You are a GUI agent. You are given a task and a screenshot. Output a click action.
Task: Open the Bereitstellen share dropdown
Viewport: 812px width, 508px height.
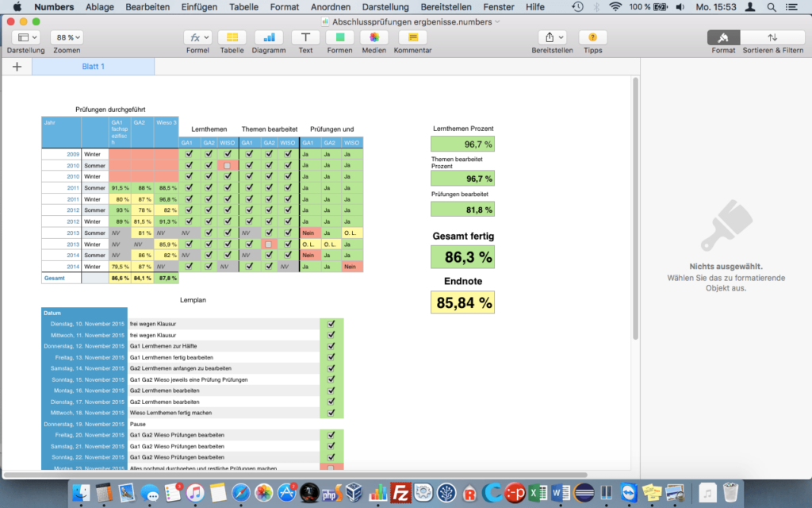[552, 38]
